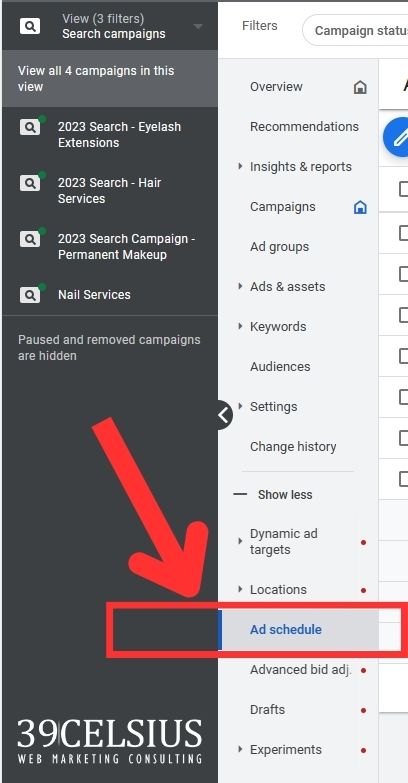Open the Audiences page
408x783 pixels.
tap(280, 367)
